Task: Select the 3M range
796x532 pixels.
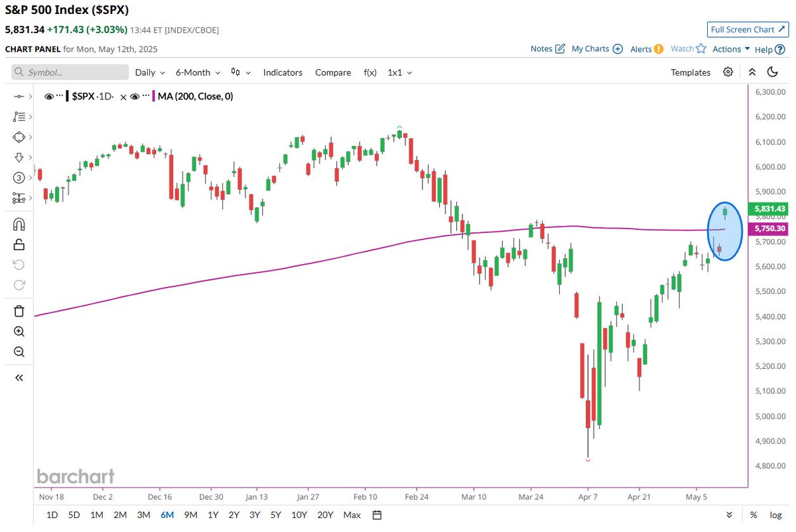Action: pyautogui.click(x=143, y=515)
